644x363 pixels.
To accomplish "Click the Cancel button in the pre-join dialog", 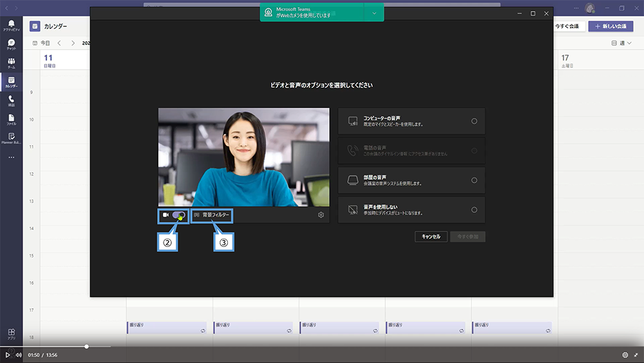I will point(431,237).
